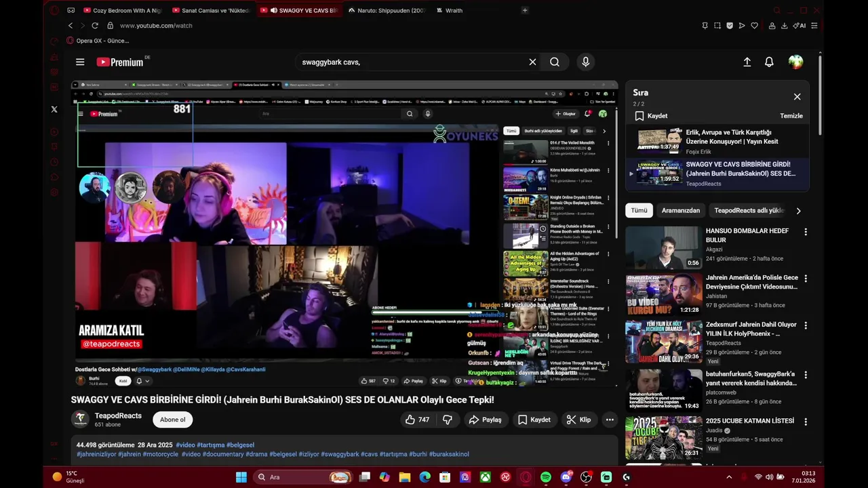Open options for Jahrein Amerika'da Polisle video
868x488 pixels.
pyautogui.click(x=806, y=279)
